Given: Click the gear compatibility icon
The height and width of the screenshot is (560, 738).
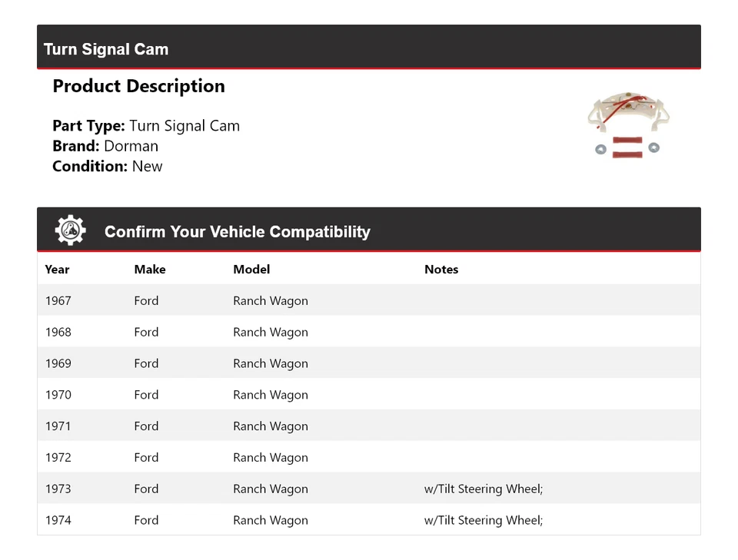Looking at the screenshot, I should click(71, 230).
